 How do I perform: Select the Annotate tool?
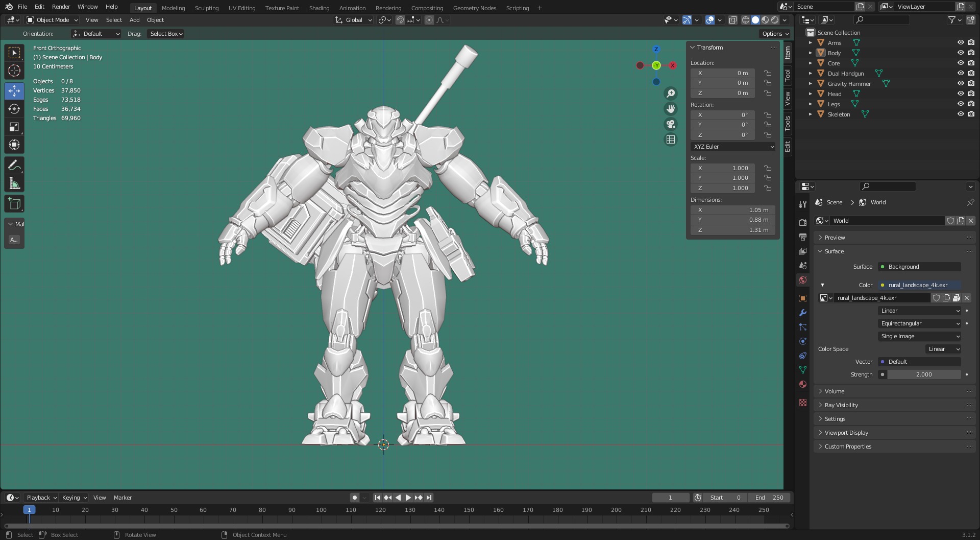tap(14, 165)
